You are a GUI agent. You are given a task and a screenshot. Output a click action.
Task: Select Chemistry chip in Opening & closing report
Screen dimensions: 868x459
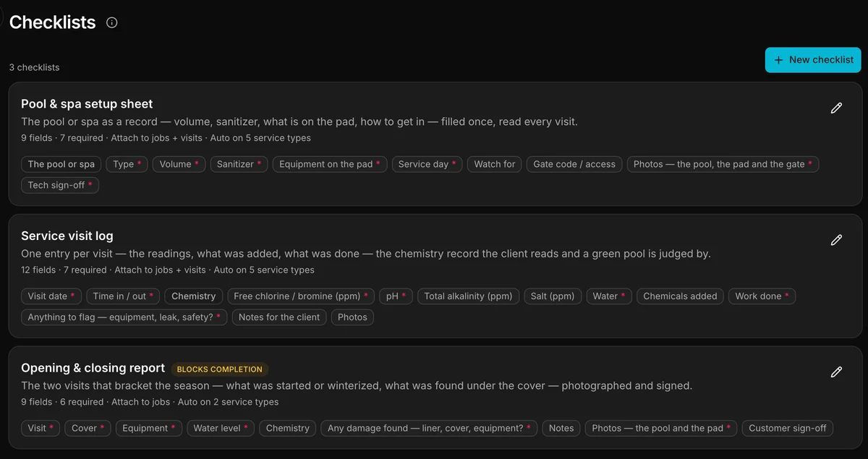(x=288, y=428)
